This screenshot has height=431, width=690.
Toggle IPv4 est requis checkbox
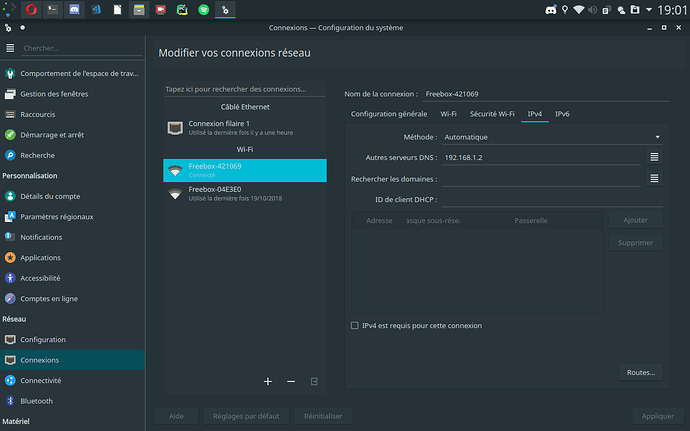coord(355,326)
